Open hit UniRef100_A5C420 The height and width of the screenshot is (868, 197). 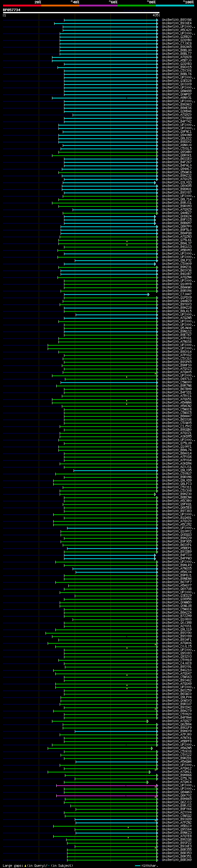pos(176,30)
